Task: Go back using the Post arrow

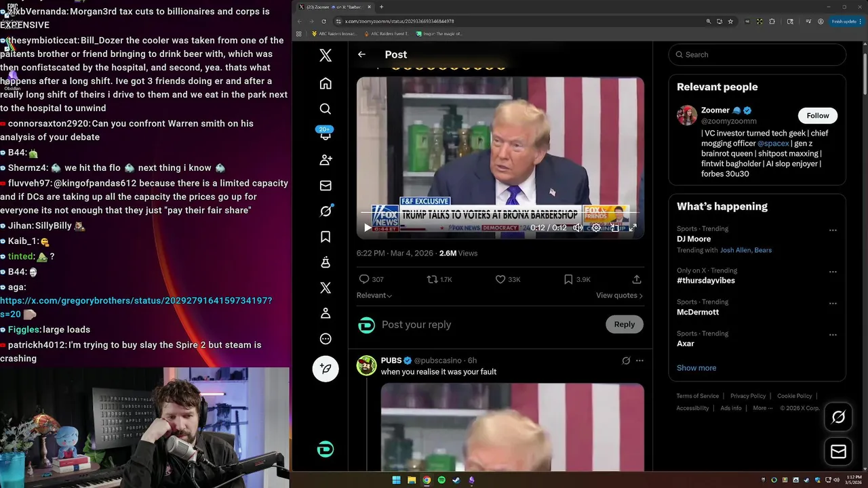Action: [x=361, y=54]
